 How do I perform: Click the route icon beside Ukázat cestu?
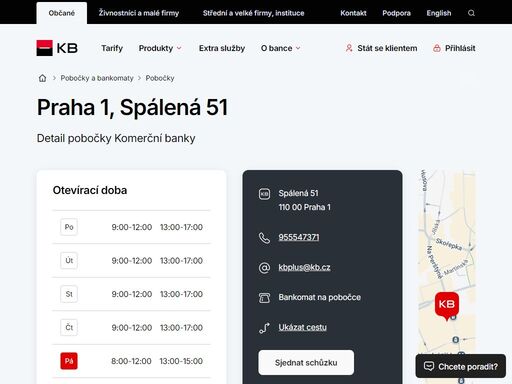point(264,328)
